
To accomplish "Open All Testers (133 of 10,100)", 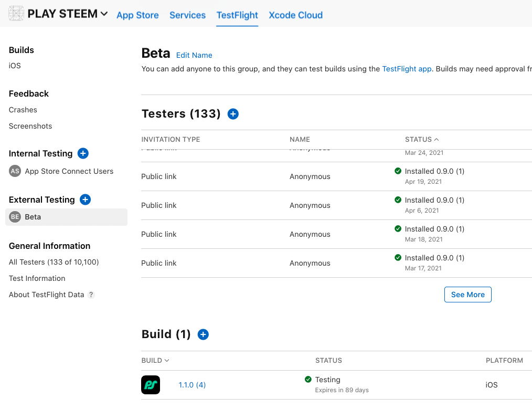I will pyautogui.click(x=54, y=262).
